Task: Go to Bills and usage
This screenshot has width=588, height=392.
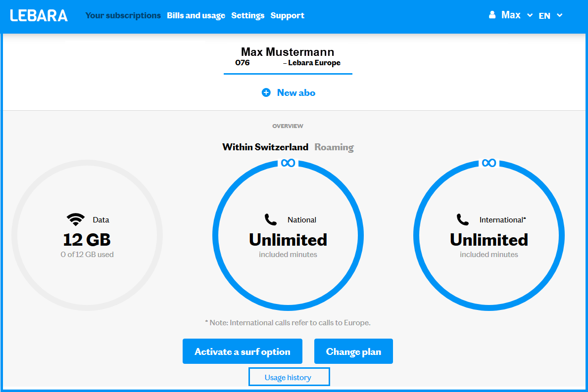Action: click(x=196, y=15)
